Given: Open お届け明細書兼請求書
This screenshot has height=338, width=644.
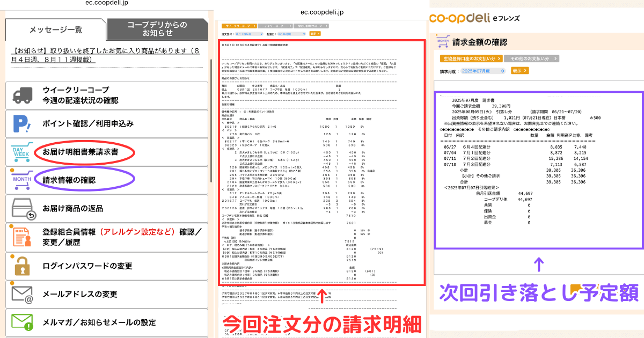Looking at the screenshot, I should tap(107, 152).
